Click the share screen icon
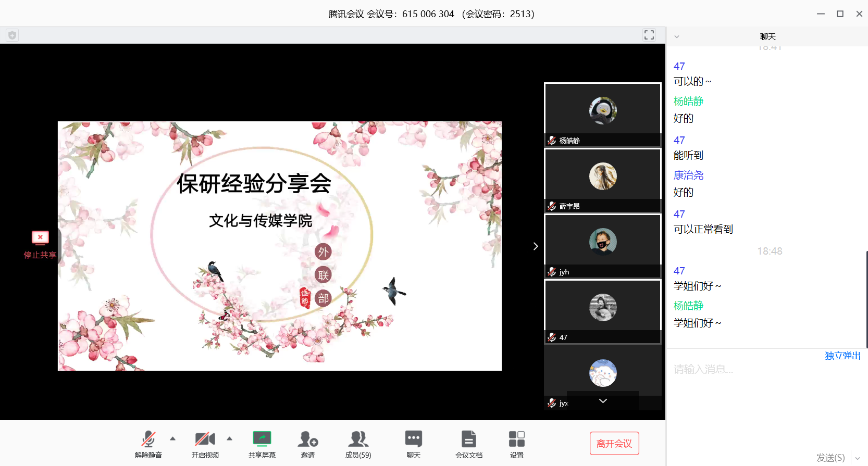The width and height of the screenshot is (868, 466). tap(262, 439)
